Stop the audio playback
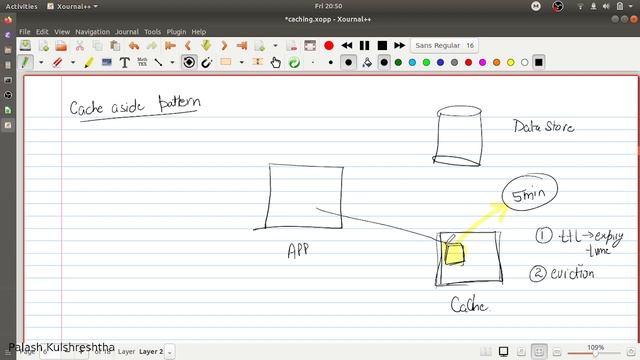 tap(382, 45)
